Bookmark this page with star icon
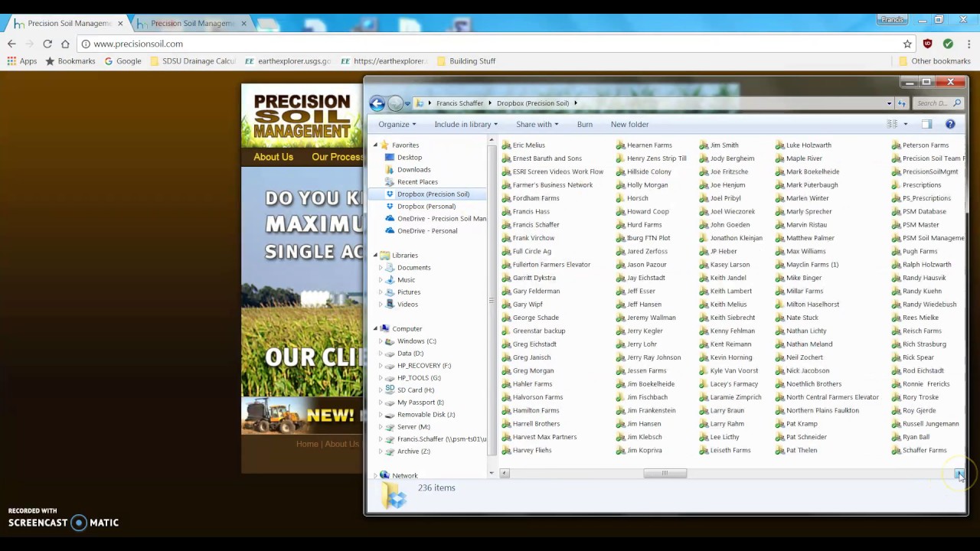This screenshot has width=980, height=551. (907, 44)
